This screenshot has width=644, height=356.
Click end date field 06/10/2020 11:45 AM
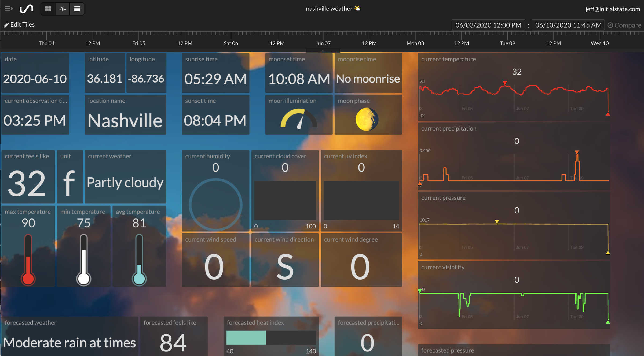coord(568,25)
